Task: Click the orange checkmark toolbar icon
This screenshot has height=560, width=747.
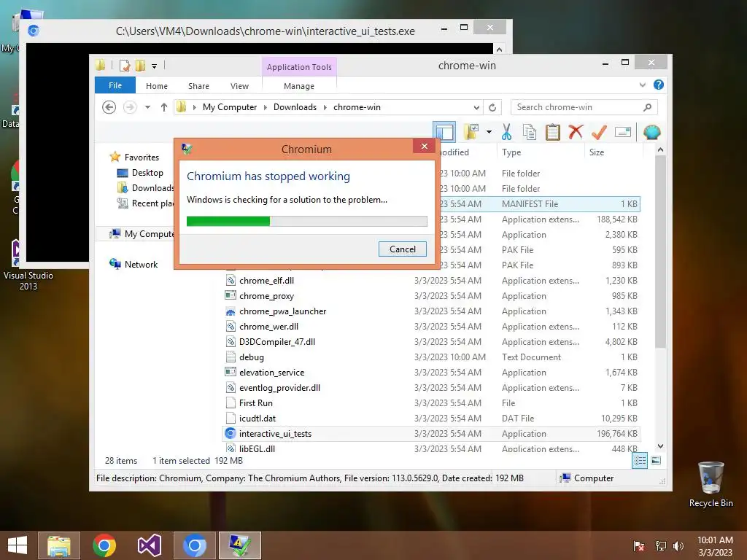Action: (x=599, y=132)
